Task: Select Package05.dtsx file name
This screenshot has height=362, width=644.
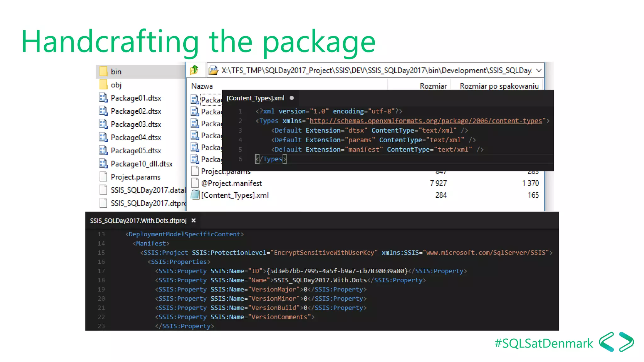Action: coord(136,151)
